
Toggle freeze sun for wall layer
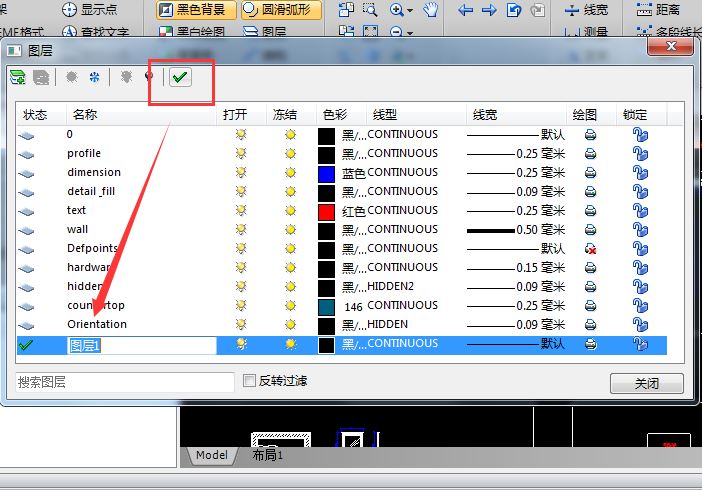coord(291,230)
